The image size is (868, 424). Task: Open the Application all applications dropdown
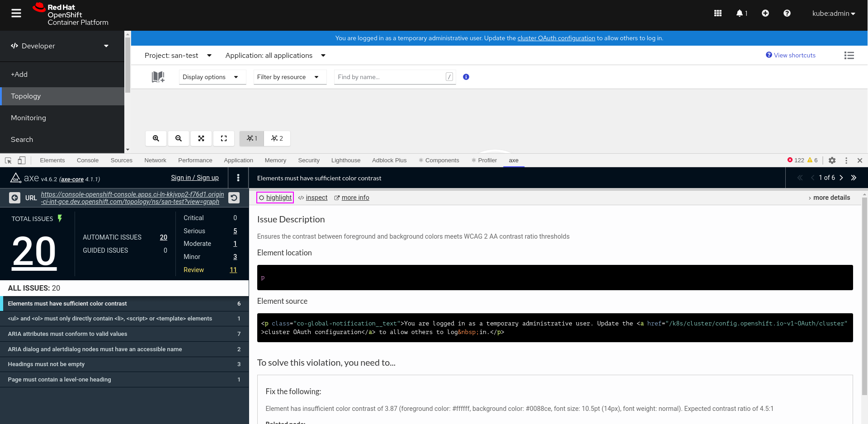(275, 55)
